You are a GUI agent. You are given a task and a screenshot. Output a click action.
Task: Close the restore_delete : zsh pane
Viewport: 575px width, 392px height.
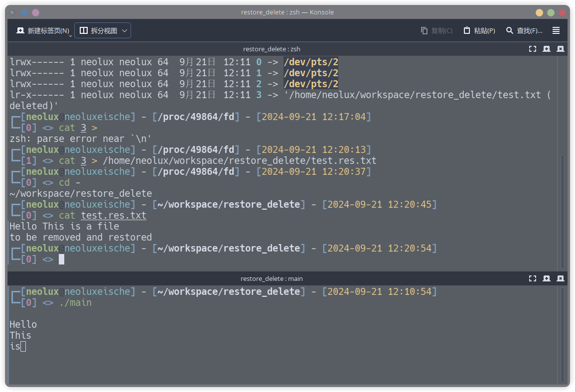pos(561,49)
